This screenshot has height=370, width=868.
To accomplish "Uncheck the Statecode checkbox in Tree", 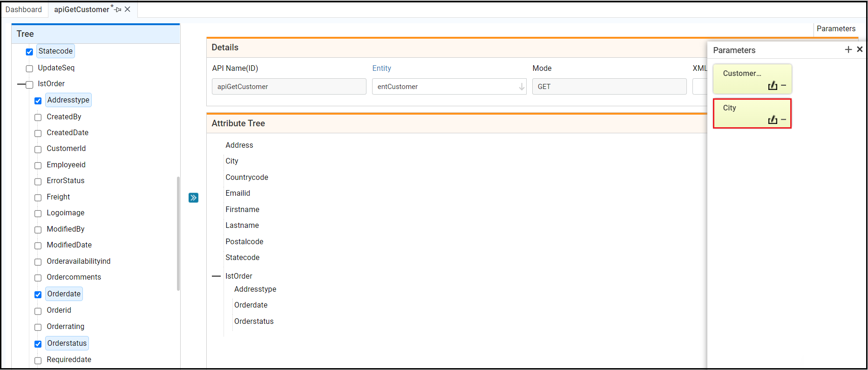I will [x=29, y=52].
